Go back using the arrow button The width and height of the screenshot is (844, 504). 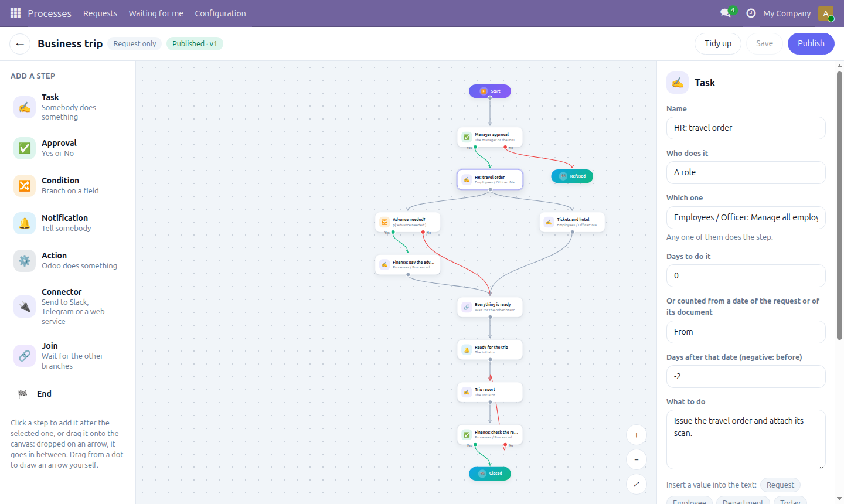click(x=20, y=44)
